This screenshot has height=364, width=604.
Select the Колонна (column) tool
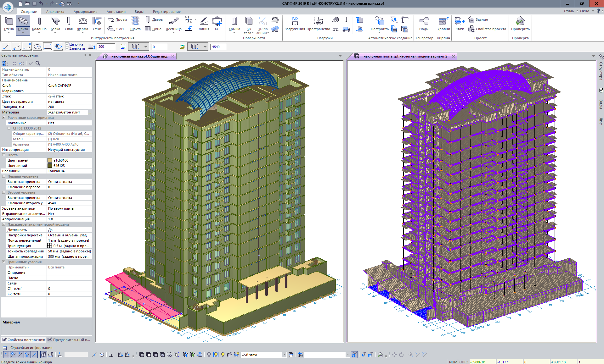39,24
